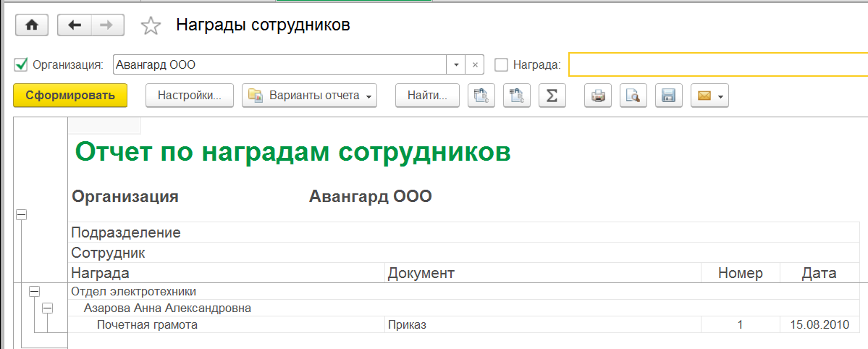Collapse Азарова Анна Александровна group
868x349 pixels.
pyautogui.click(x=48, y=308)
